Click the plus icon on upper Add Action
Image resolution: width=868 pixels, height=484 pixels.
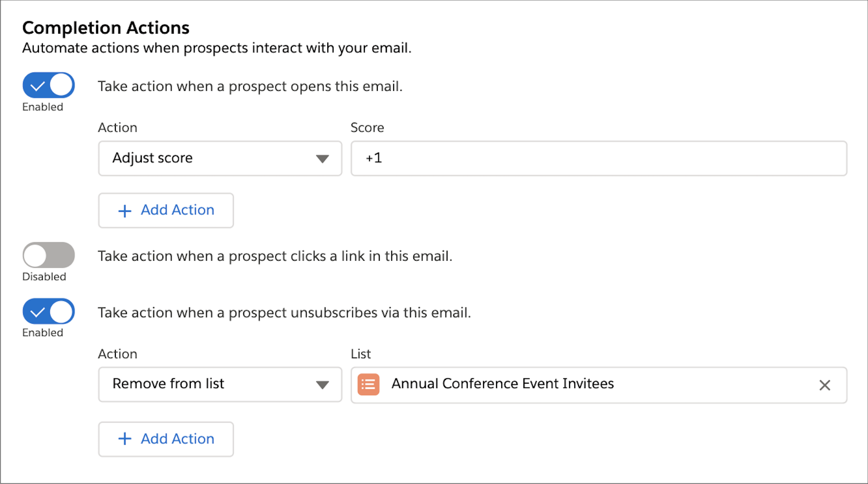pyautogui.click(x=124, y=211)
